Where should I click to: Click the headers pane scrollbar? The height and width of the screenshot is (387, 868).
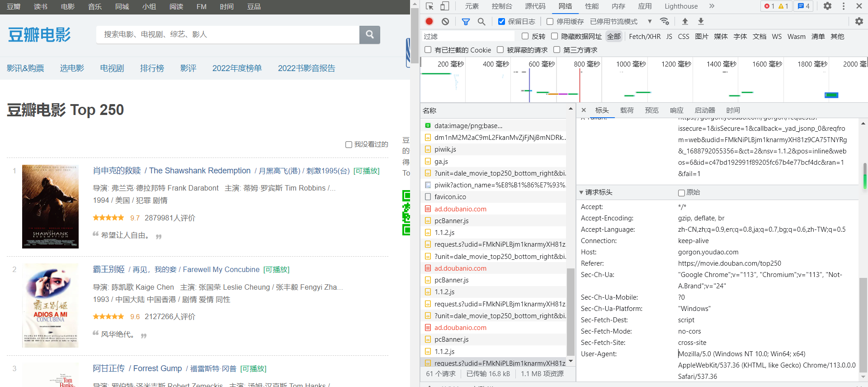click(x=863, y=326)
